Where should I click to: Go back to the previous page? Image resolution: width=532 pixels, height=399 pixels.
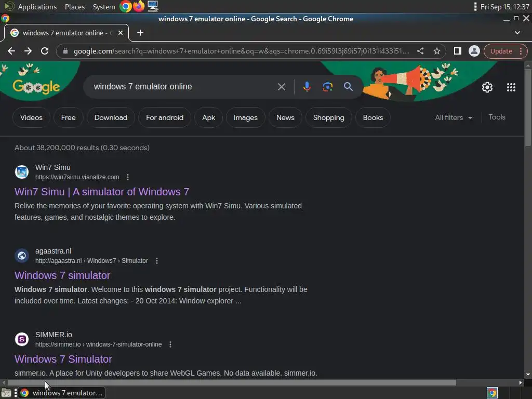(11, 51)
